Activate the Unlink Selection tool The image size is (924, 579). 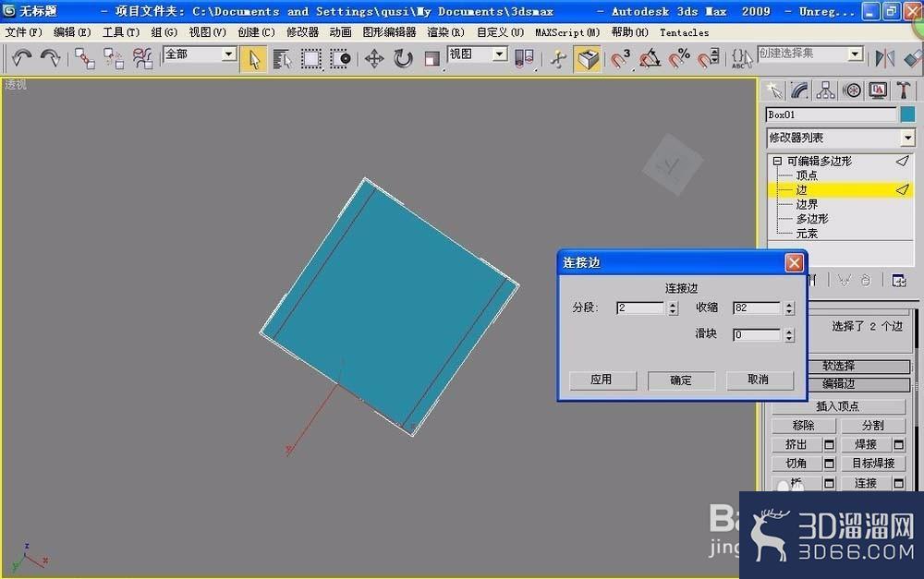click(114, 58)
